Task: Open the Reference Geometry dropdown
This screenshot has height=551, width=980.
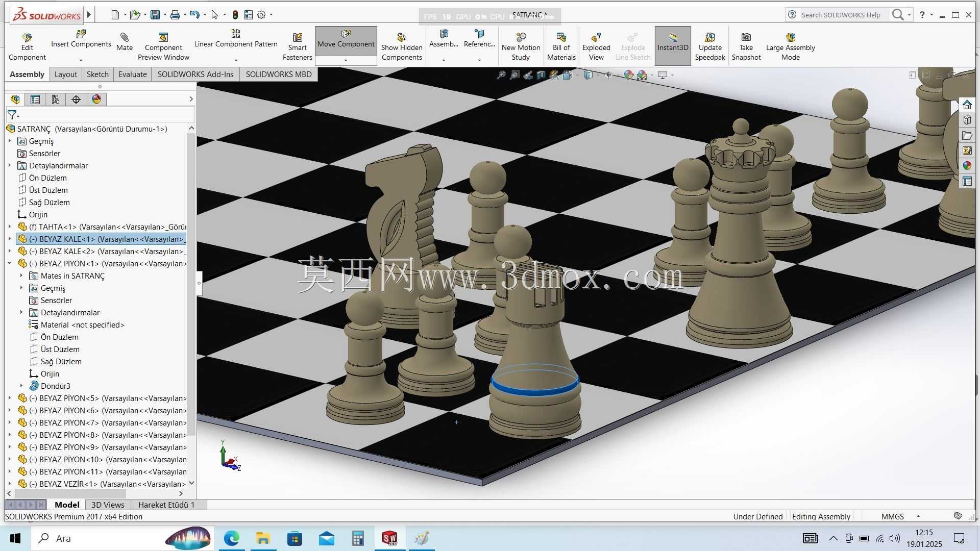Action: point(479,60)
